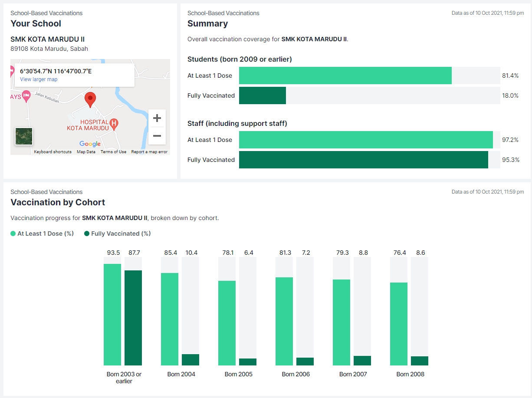Click the pink hotel bed marker on the map
The width and height of the screenshot is (532, 398).
click(26, 96)
